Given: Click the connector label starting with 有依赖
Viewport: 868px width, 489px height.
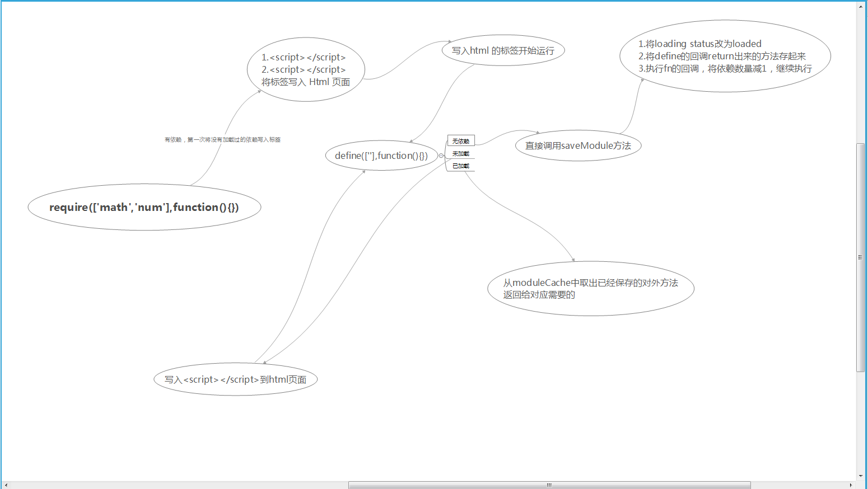Looking at the screenshot, I should tap(222, 140).
